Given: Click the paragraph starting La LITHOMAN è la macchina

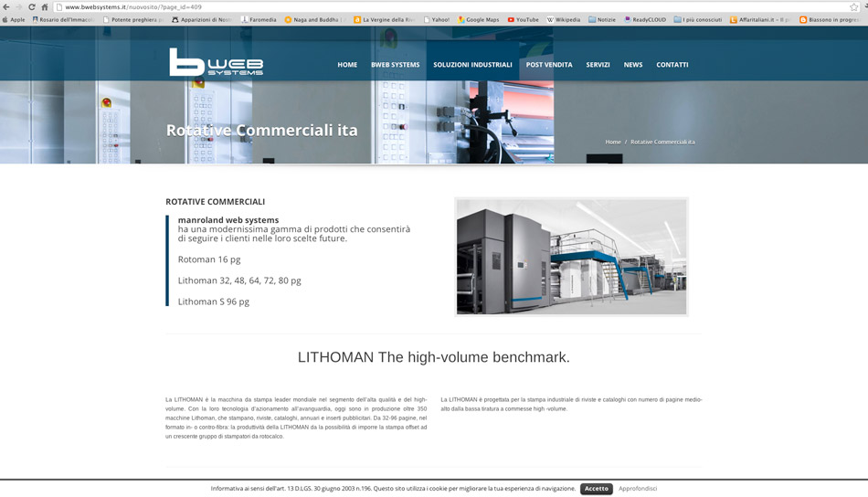Looking at the screenshot, I should [296, 418].
